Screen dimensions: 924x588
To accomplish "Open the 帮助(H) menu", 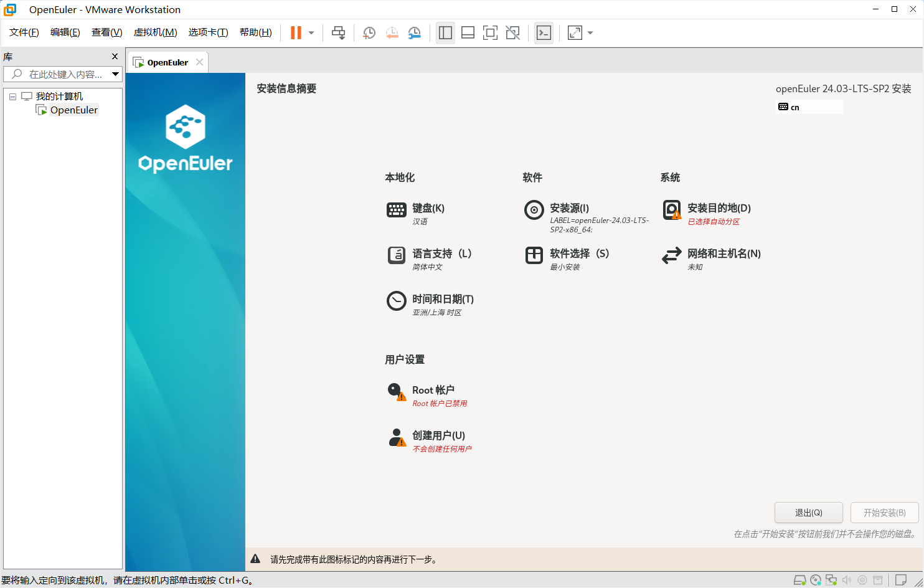I will (x=256, y=32).
